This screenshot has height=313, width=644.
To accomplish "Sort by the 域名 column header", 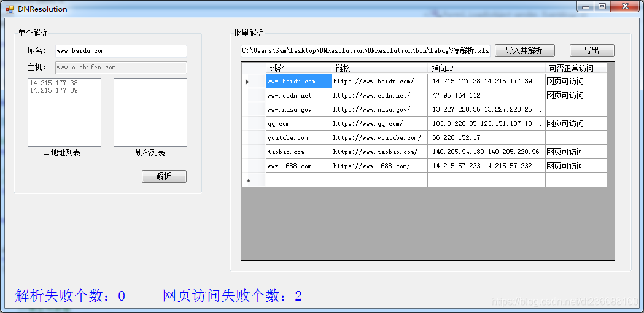I will click(x=299, y=68).
